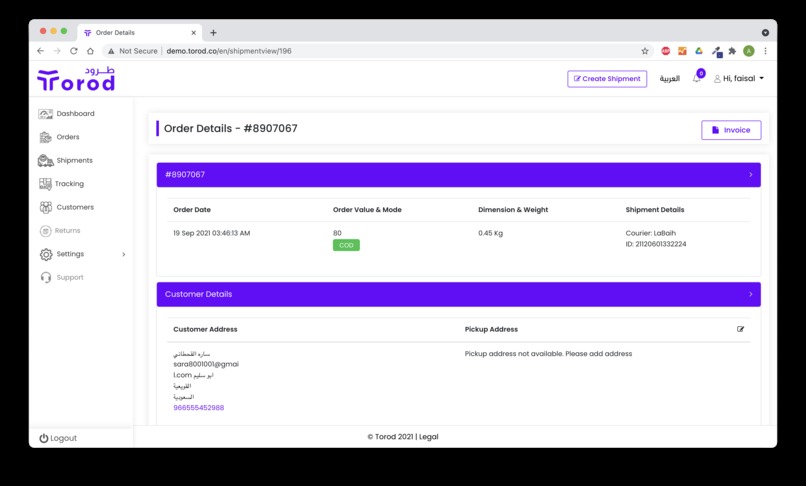Click the Tracking sidebar icon
Screen dimensions: 806x486
(x=45, y=184)
